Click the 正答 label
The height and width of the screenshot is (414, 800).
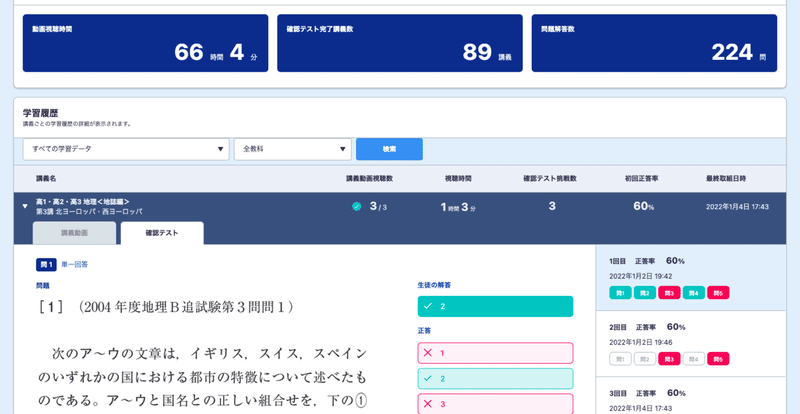pyautogui.click(x=424, y=331)
